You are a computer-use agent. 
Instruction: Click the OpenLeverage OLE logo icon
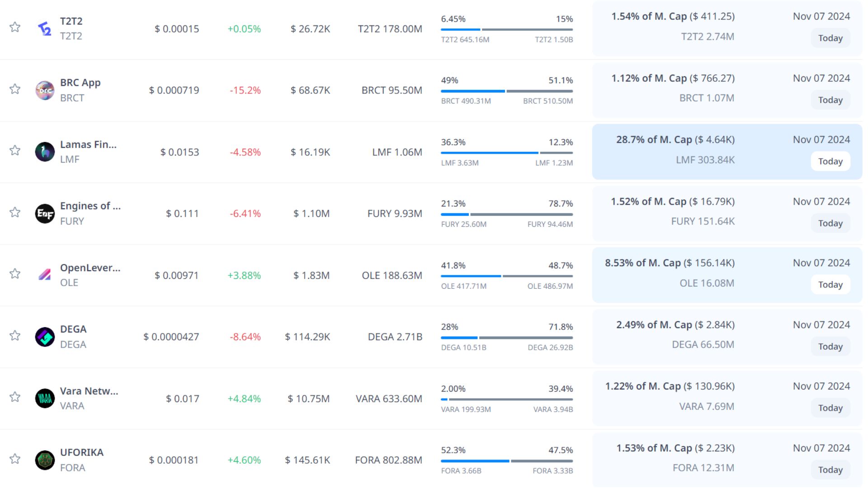(45, 275)
